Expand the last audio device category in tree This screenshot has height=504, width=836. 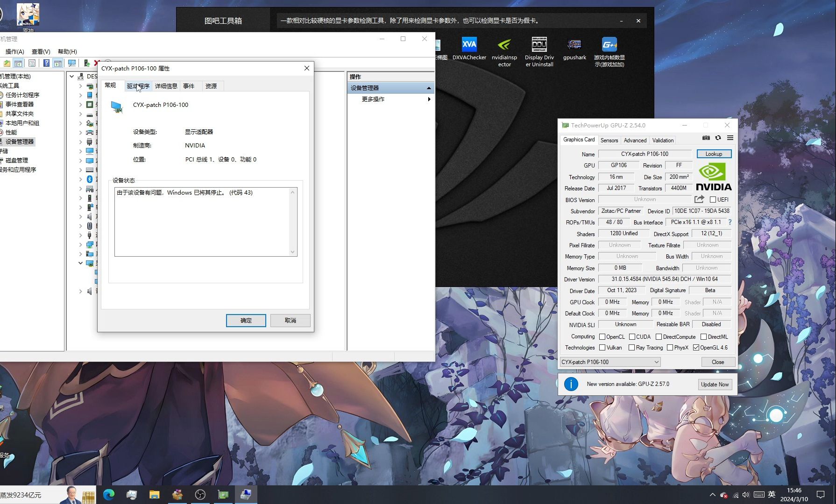coord(80,291)
